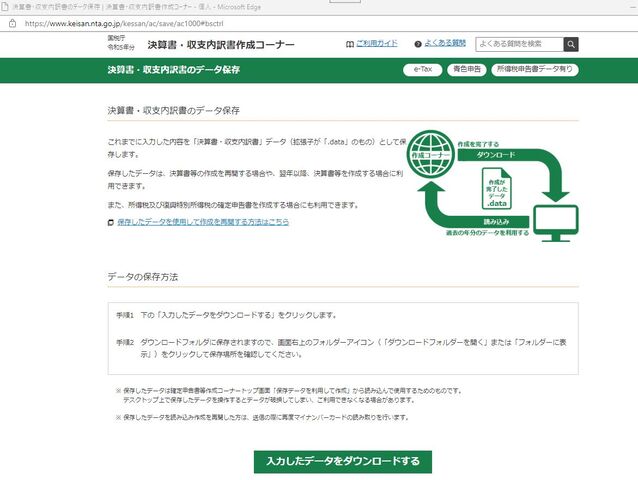Image resolution: width=638 pixels, height=480 pixels.
Task: Click the padlock site info icon
Action: tap(13, 23)
